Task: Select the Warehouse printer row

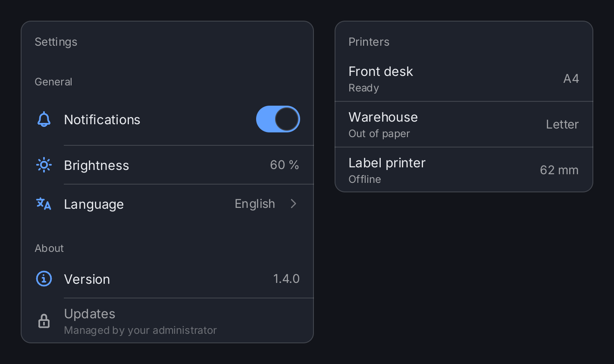Action: point(464,124)
